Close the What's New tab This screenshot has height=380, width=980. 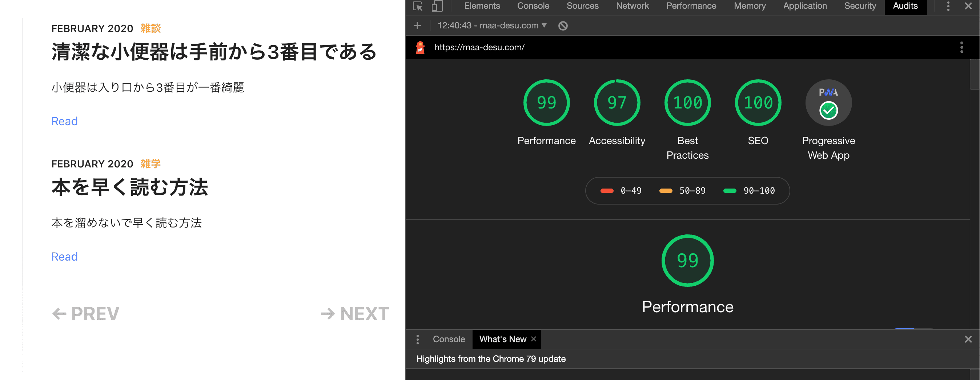pos(534,339)
